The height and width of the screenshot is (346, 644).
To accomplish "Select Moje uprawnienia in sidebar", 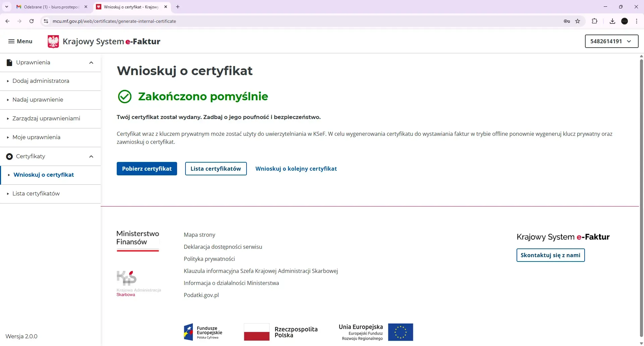I will point(36,137).
